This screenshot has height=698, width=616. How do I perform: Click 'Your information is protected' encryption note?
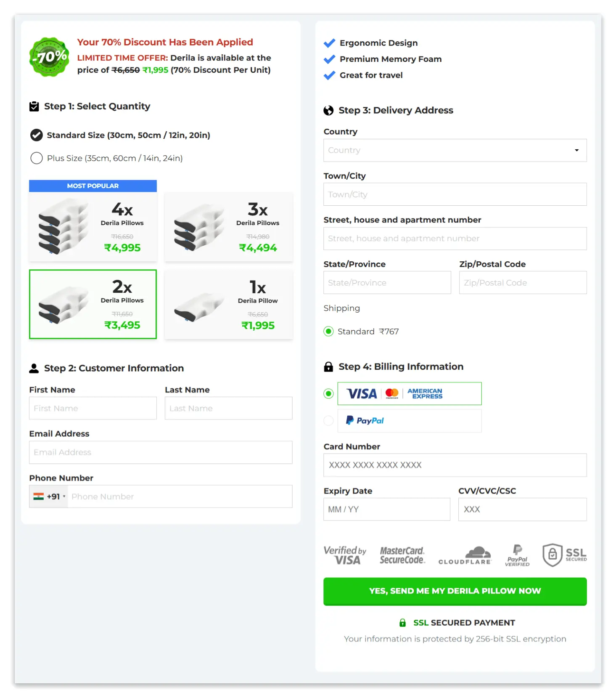455,639
